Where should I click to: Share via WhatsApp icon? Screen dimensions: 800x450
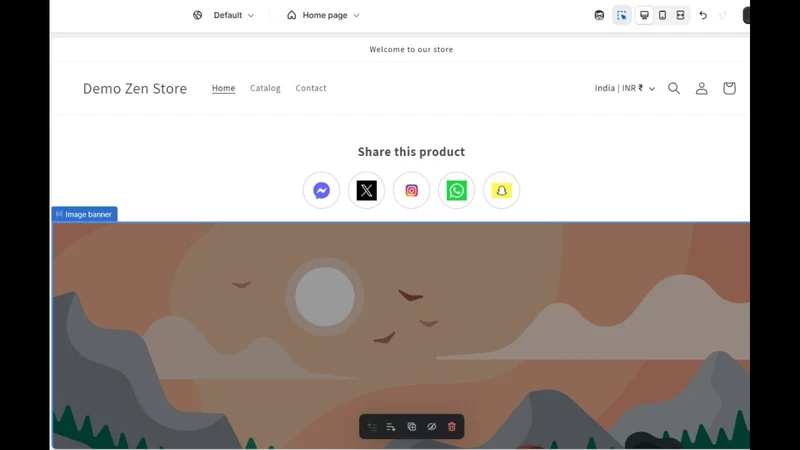point(456,190)
